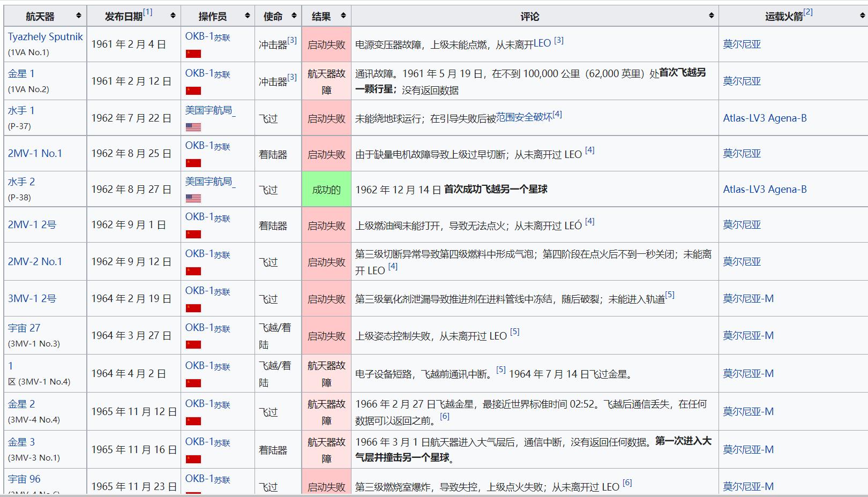This screenshot has width=868, height=497.
Task: Click the 运载火箭 column sort arrows
Action: 862,16
